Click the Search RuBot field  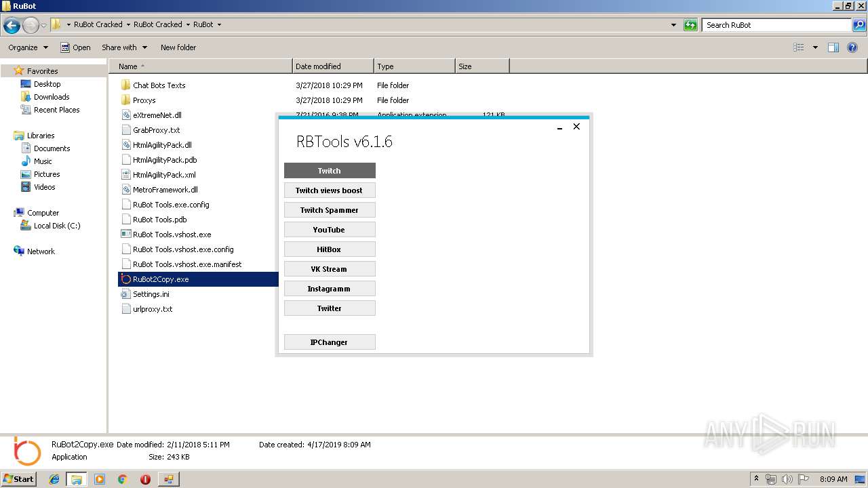(x=776, y=25)
